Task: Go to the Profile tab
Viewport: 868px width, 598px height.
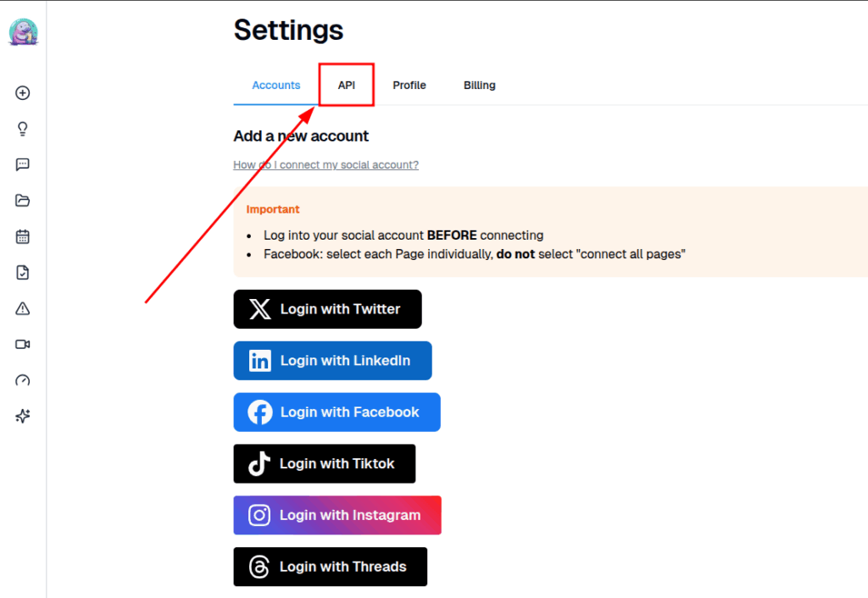Action: tap(409, 86)
